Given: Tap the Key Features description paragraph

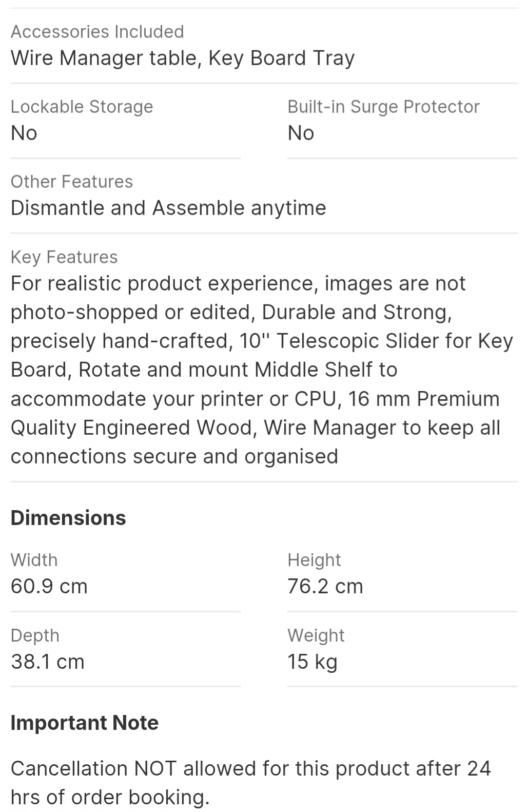Looking at the screenshot, I should pos(257,370).
